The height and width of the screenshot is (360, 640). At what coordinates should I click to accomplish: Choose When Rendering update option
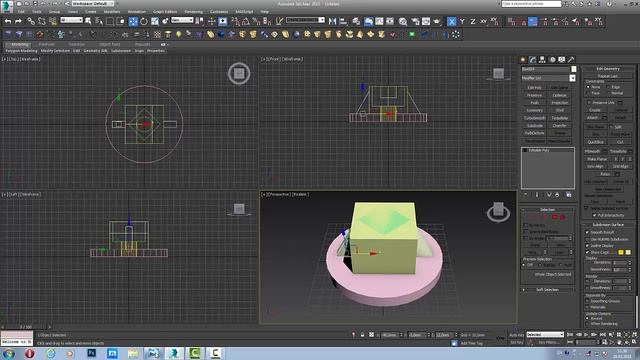pos(587,324)
